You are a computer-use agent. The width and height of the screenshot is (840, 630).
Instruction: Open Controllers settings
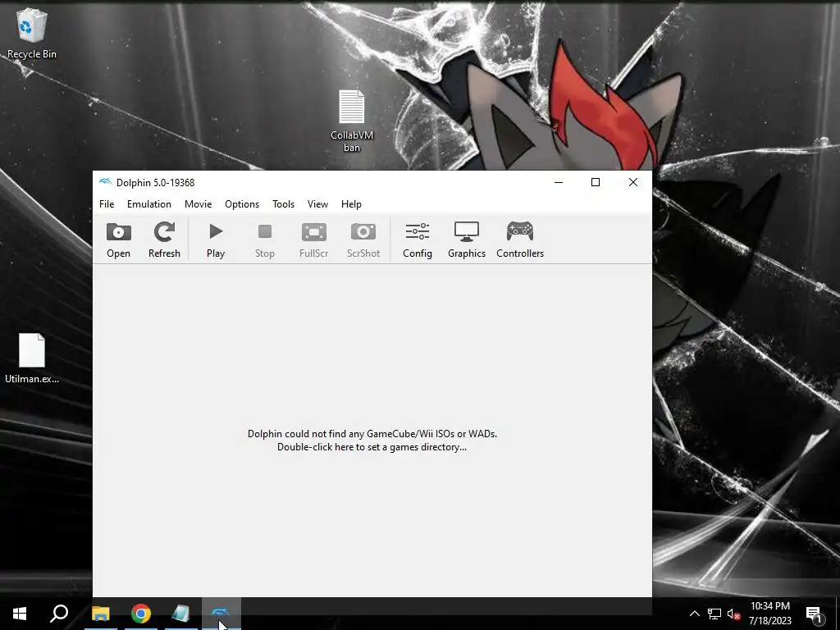(x=519, y=240)
